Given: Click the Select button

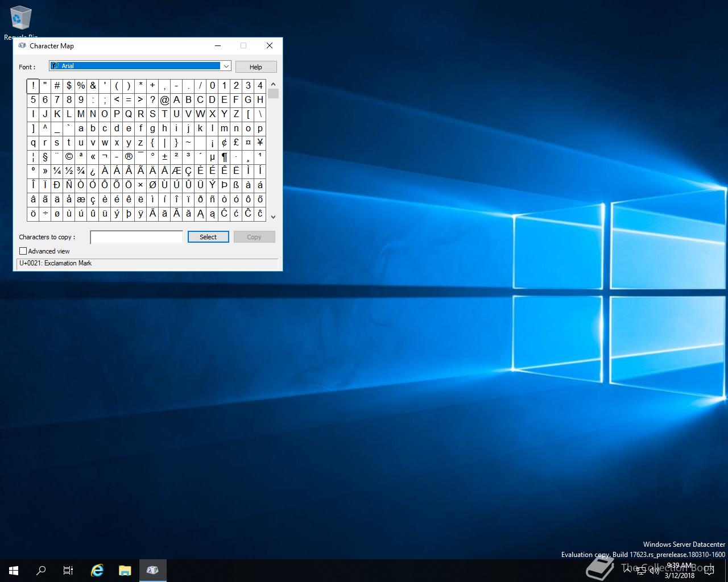Looking at the screenshot, I should coord(208,237).
